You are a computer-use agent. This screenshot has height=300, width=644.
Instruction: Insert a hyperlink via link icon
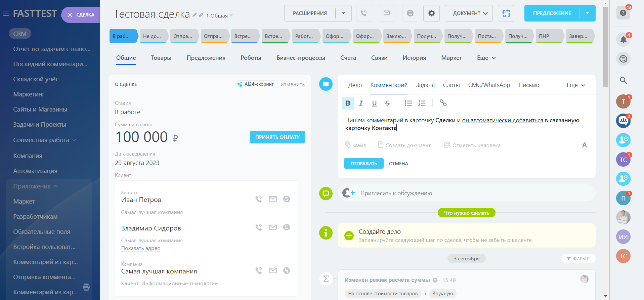coord(443,103)
